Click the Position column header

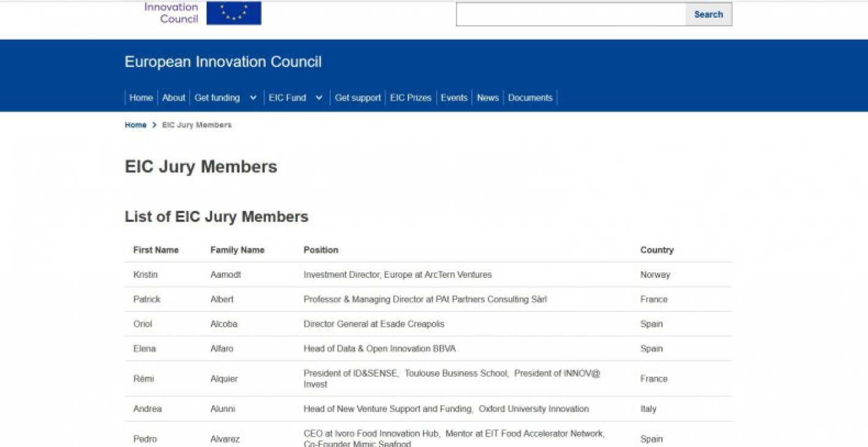[321, 250]
